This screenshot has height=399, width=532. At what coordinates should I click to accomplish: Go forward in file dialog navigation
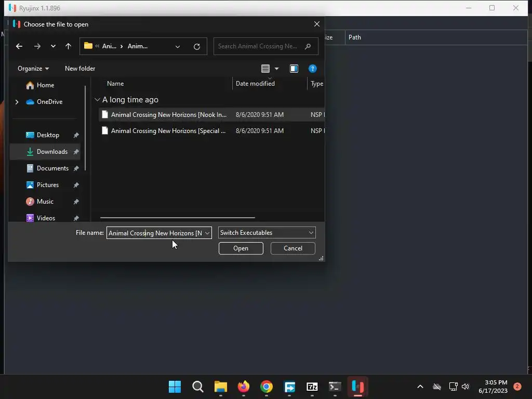(37, 46)
